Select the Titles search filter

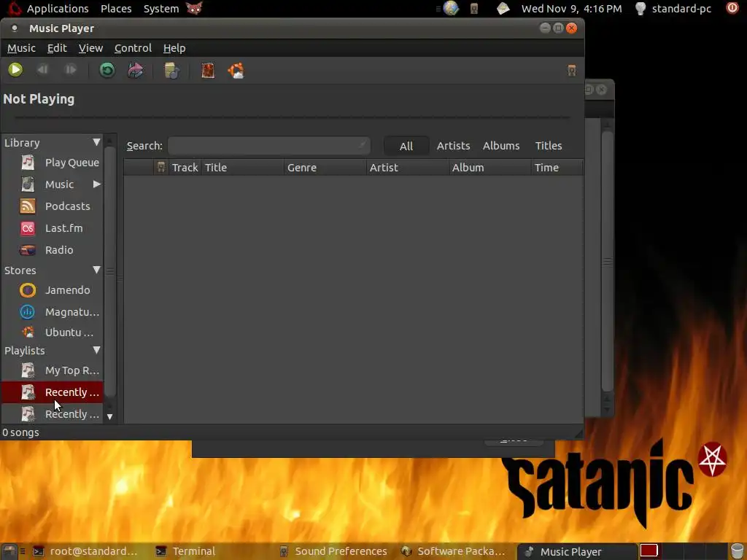(x=549, y=146)
